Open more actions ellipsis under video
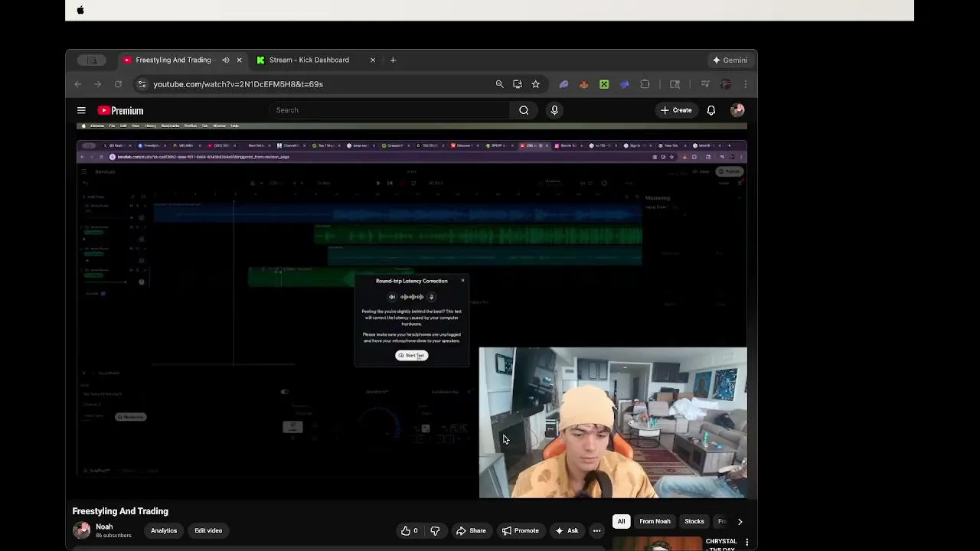 click(596, 530)
